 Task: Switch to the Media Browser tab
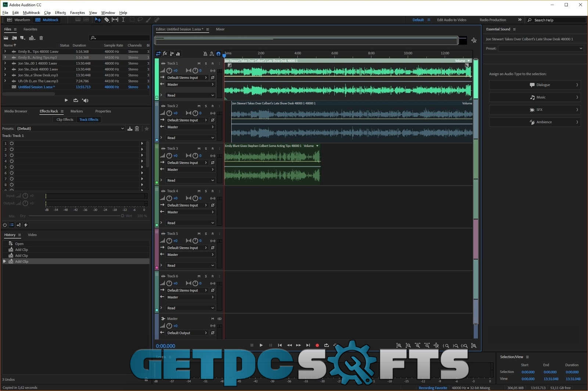pos(16,111)
